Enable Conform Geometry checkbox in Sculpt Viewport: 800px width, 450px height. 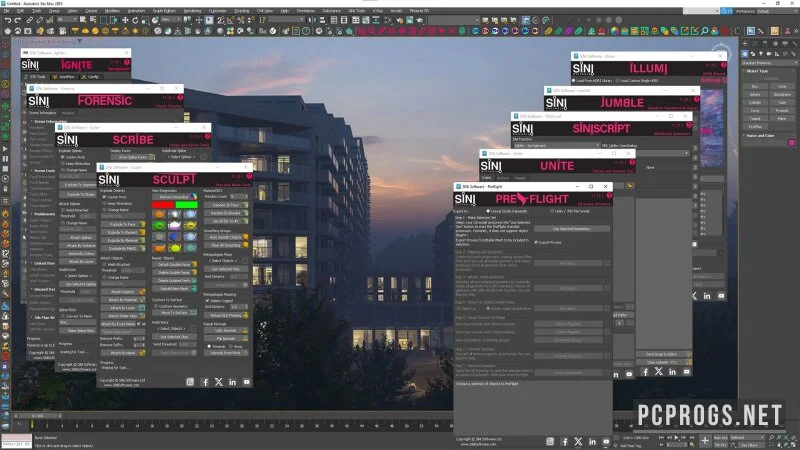coord(156,306)
